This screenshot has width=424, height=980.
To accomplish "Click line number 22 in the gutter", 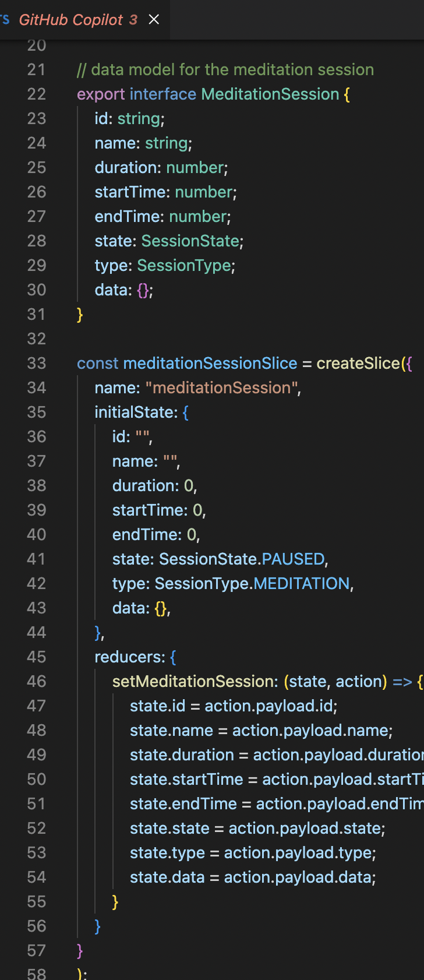I will pos(36,94).
